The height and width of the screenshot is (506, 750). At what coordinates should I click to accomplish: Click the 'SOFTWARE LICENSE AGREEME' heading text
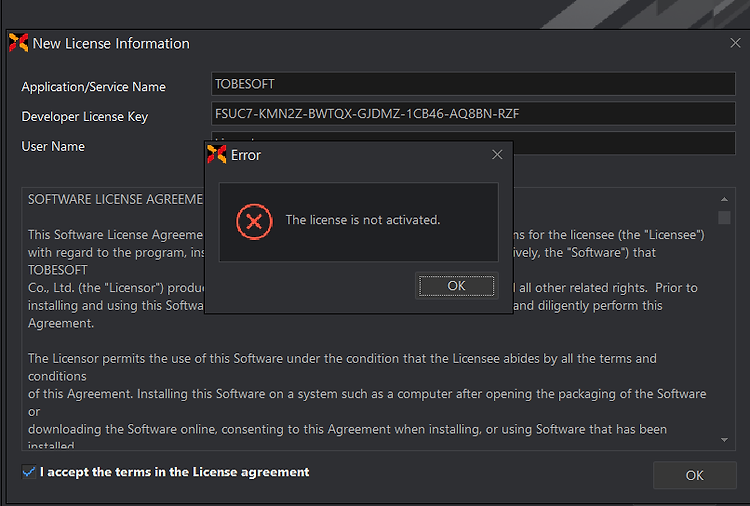coord(115,199)
